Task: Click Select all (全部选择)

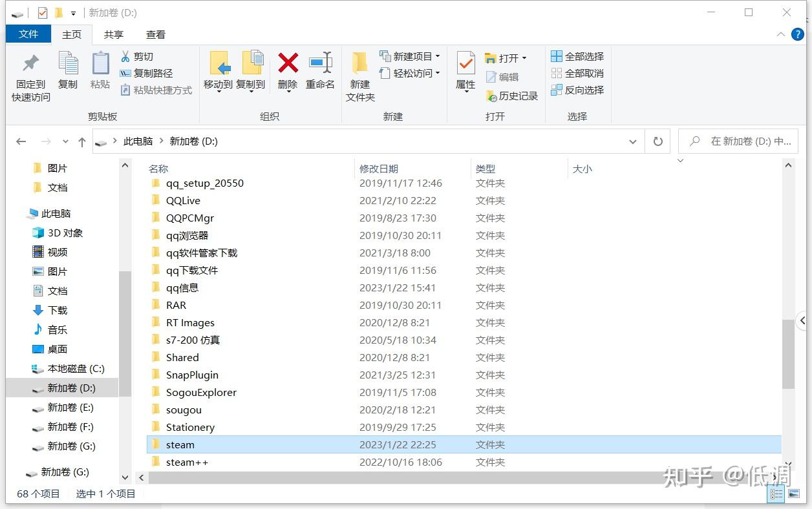Action: tap(577, 57)
